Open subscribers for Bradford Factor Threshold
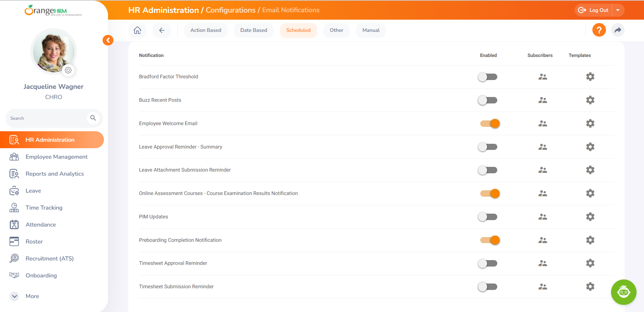Viewport: 644px width, 312px height. coord(542,77)
